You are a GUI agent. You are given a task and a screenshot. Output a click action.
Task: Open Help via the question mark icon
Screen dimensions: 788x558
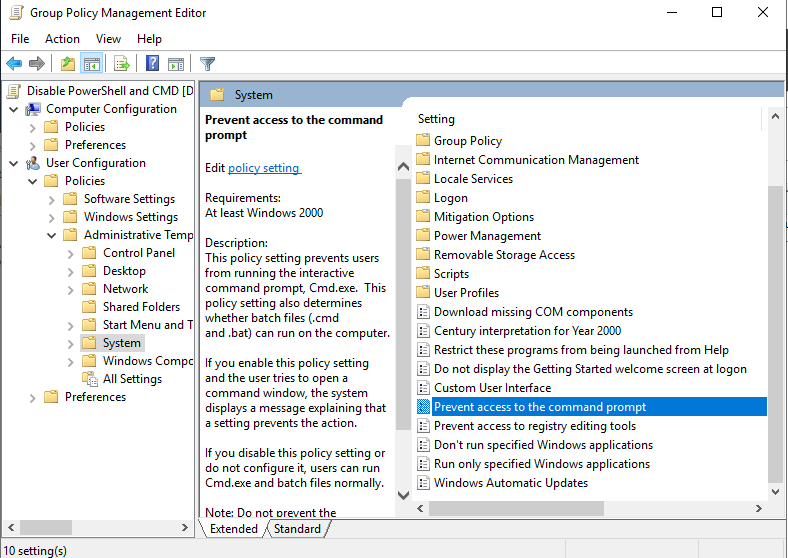tap(153, 64)
